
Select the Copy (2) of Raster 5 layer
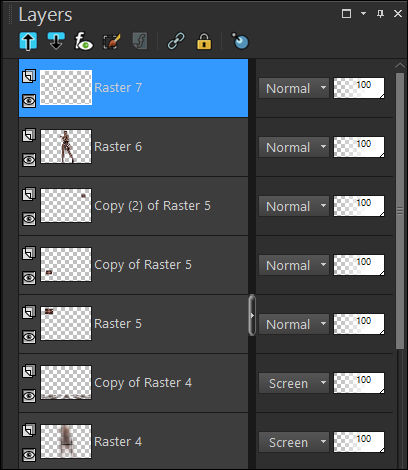coord(133,206)
